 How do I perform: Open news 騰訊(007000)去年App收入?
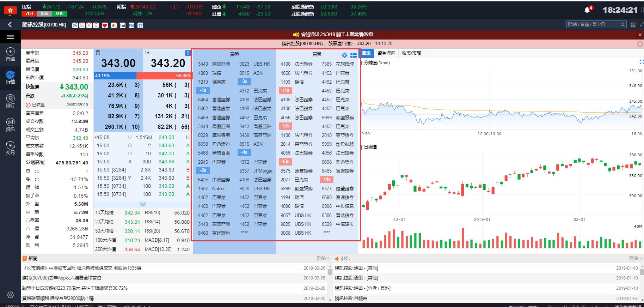click(x=62, y=278)
